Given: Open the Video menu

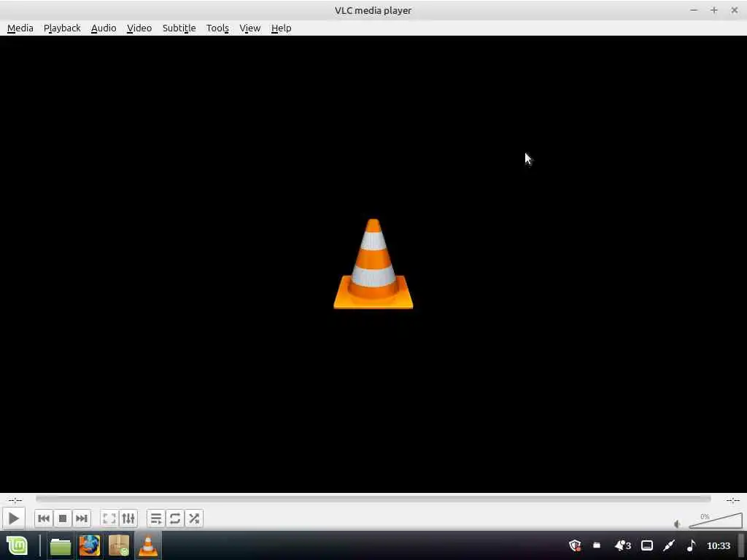Looking at the screenshot, I should 139,28.
